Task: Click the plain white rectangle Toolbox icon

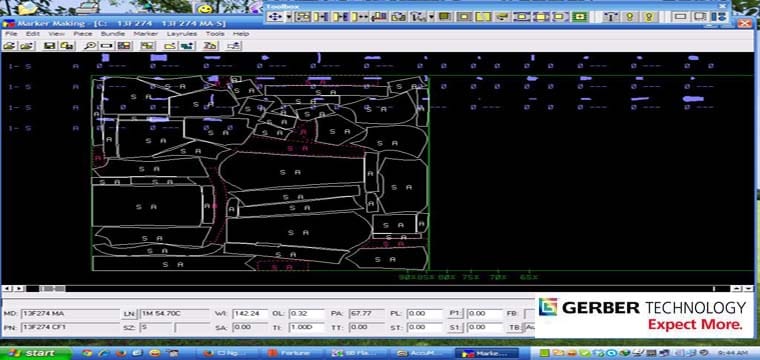Action: click(681, 17)
